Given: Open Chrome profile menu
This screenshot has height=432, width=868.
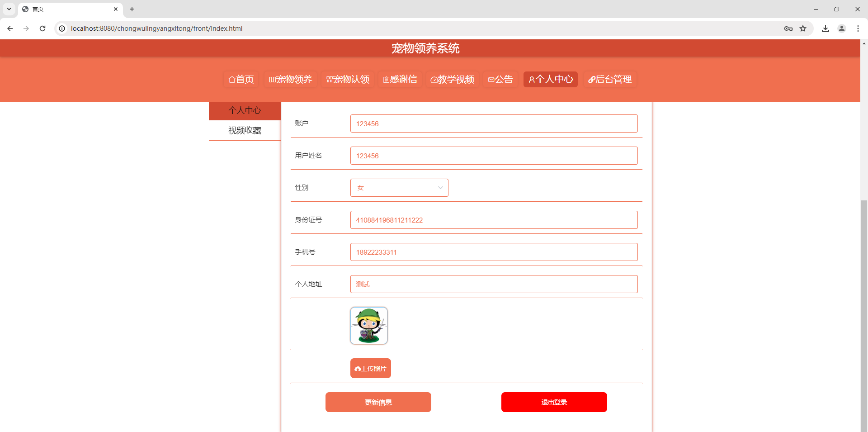Looking at the screenshot, I should (x=842, y=28).
